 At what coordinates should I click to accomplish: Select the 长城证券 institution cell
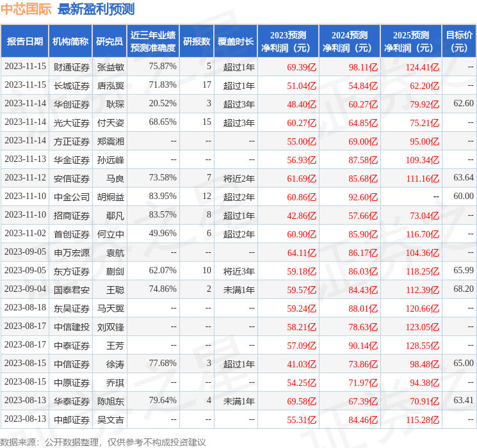tap(72, 86)
